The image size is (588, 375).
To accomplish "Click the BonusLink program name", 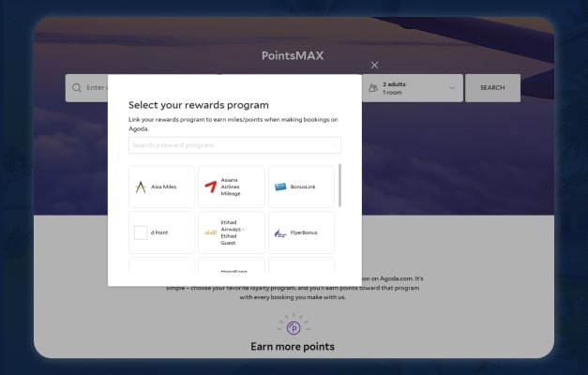I will (304, 187).
